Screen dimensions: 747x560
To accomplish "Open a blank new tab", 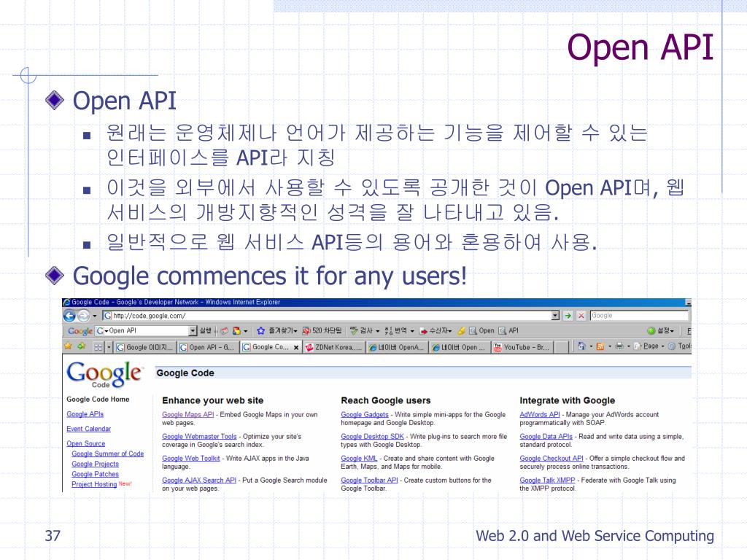I will [x=562, y=348].
